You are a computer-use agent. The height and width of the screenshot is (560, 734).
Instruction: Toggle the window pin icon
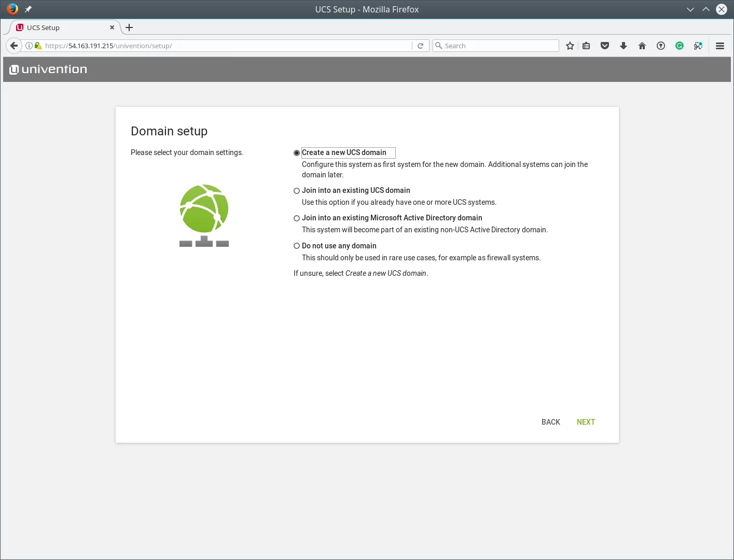[28, 9]
